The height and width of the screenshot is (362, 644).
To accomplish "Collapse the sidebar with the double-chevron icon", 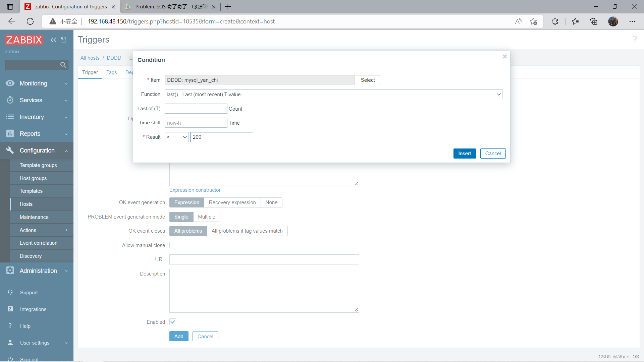I will tap(53, 40).
